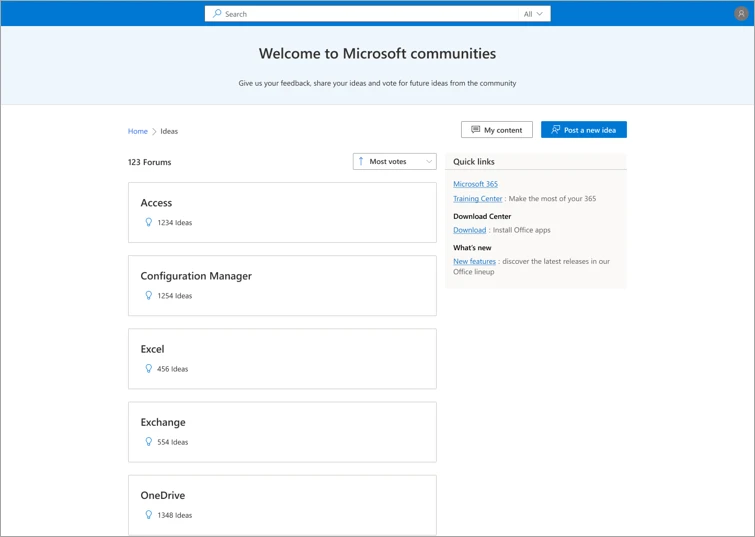The height and width of the screenshot is (537, 755).
Task: Open the All search scope dropdown
Action: coord(534,14)
